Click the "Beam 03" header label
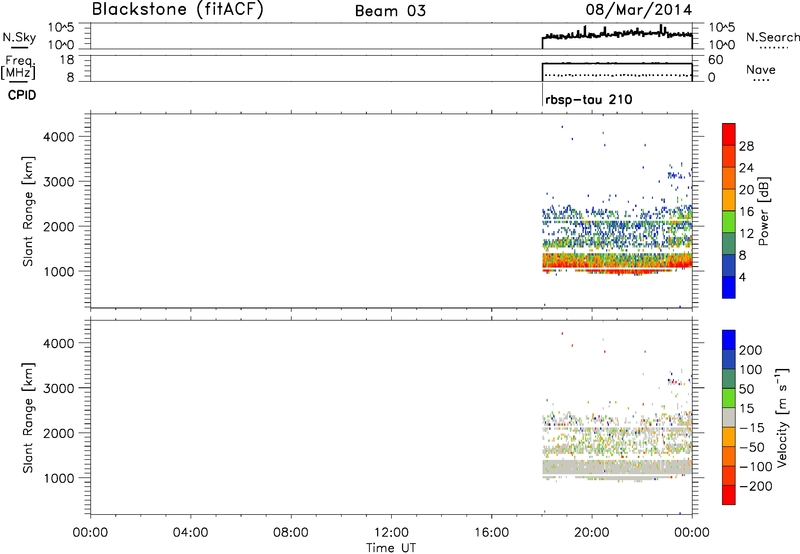The height and width of the screenshot is (554, 800). tap(390, 11)
